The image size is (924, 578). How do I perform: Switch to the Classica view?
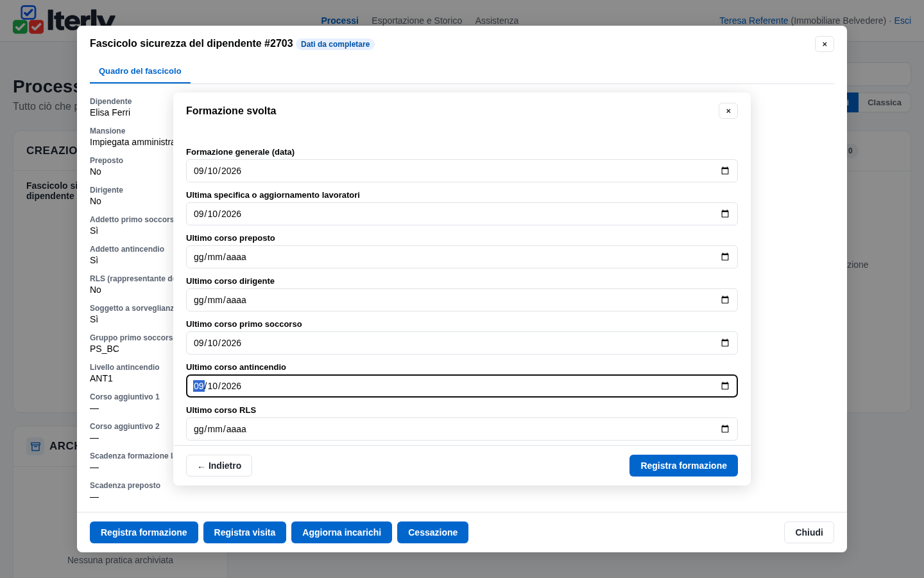click(x=884, y=103)
